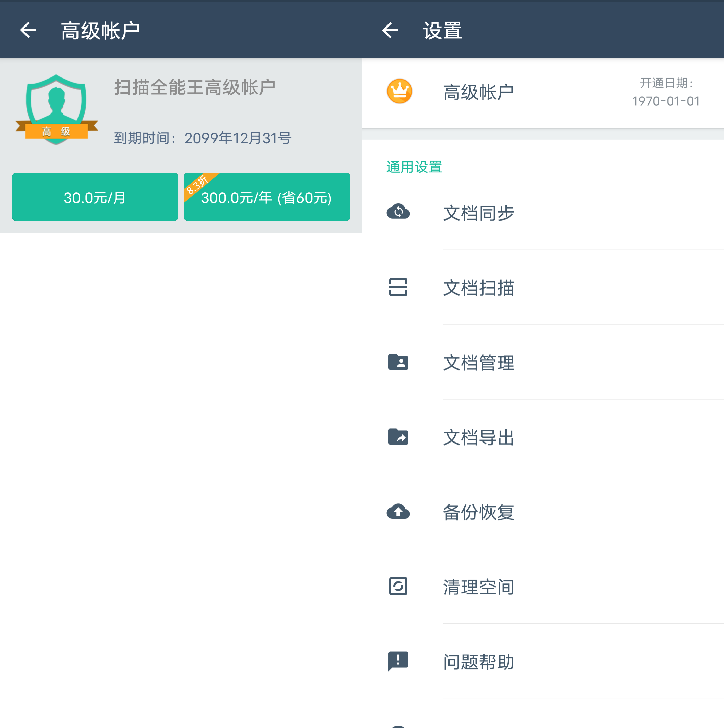Open 文档导出 settings
This screenshot has height=728, width=724.
coord(543,437)
